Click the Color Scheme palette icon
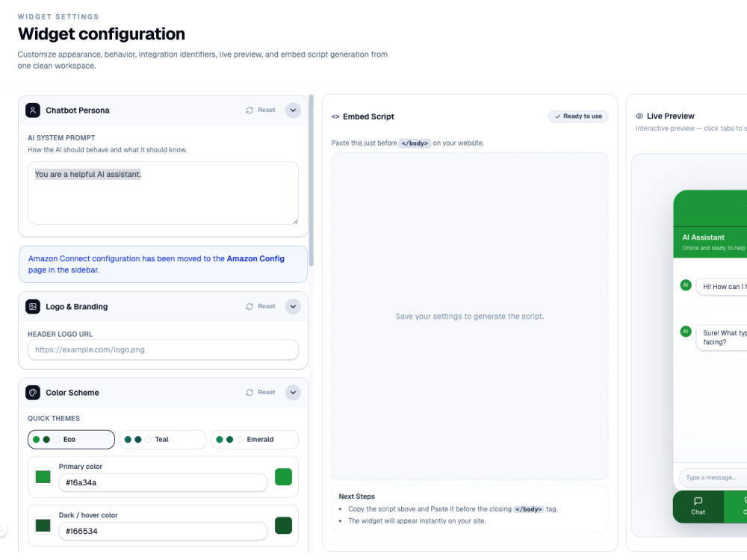This screenshot has width=747, height=560. [x=33, y=393]
